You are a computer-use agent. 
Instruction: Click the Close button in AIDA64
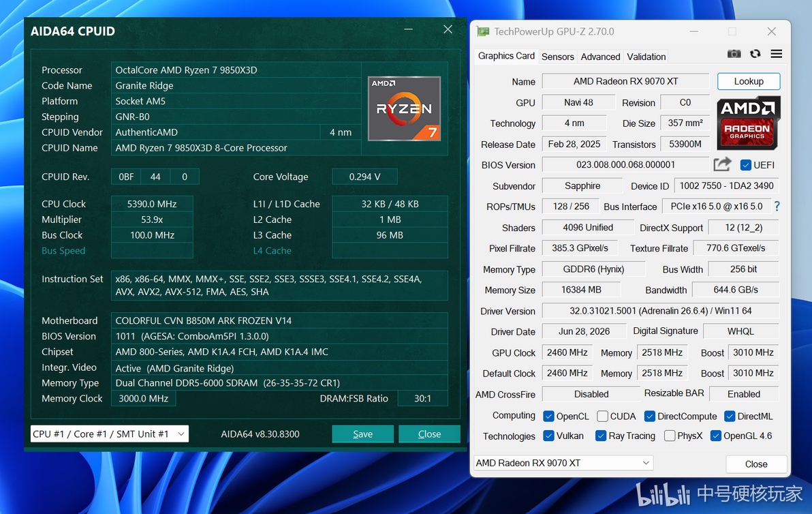click(x=429, y=434)
